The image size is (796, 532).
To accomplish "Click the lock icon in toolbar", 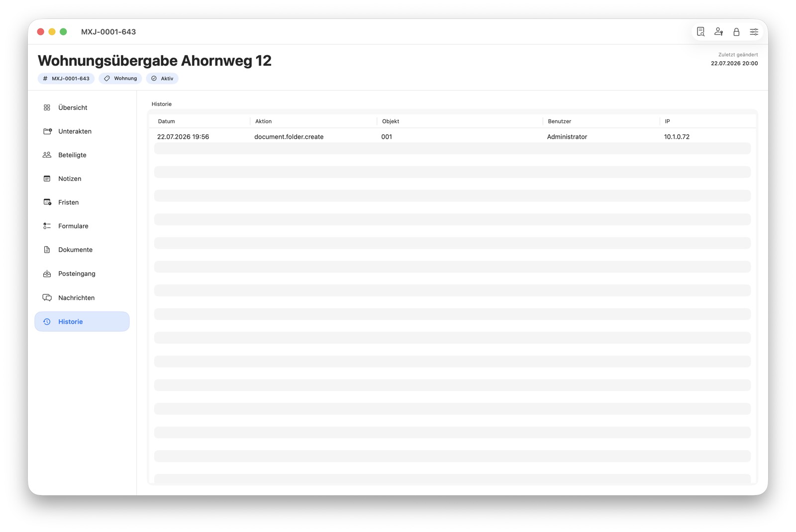I will pos(736,32).
